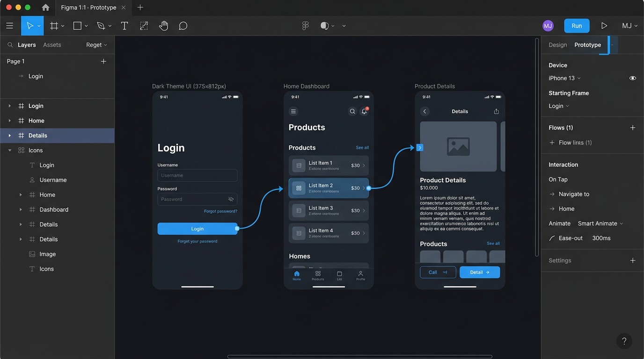Add a new page with plus icon

(x=103, y=61)
